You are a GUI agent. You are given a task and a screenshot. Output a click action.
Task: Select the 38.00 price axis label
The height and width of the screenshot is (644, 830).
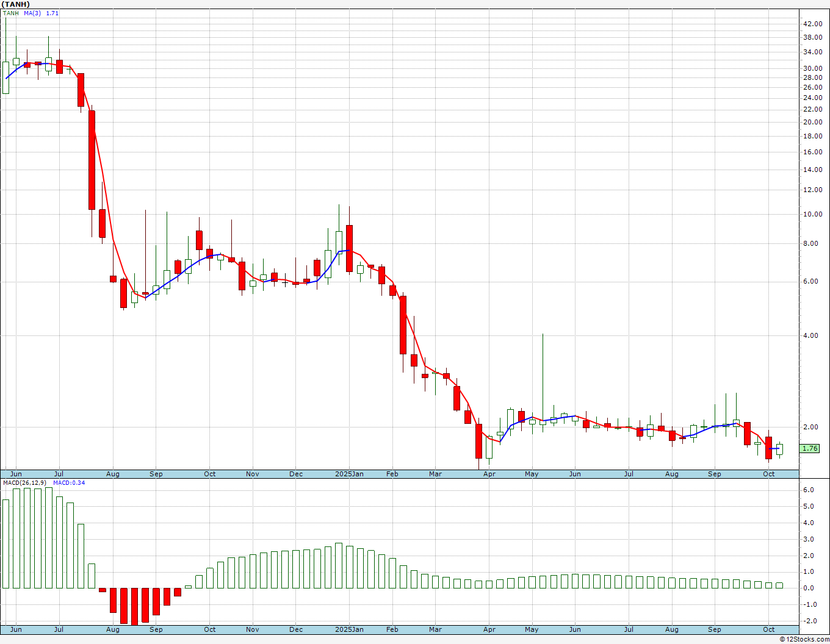coord(812,37)
